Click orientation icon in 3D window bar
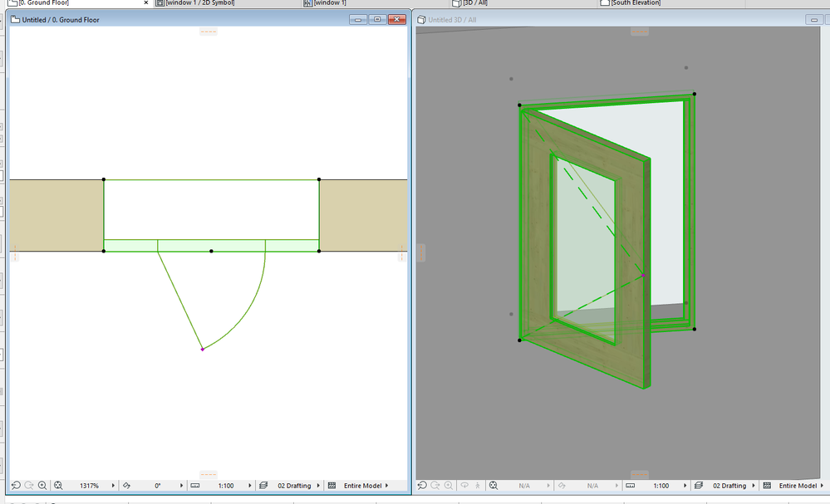 (562, 486)
